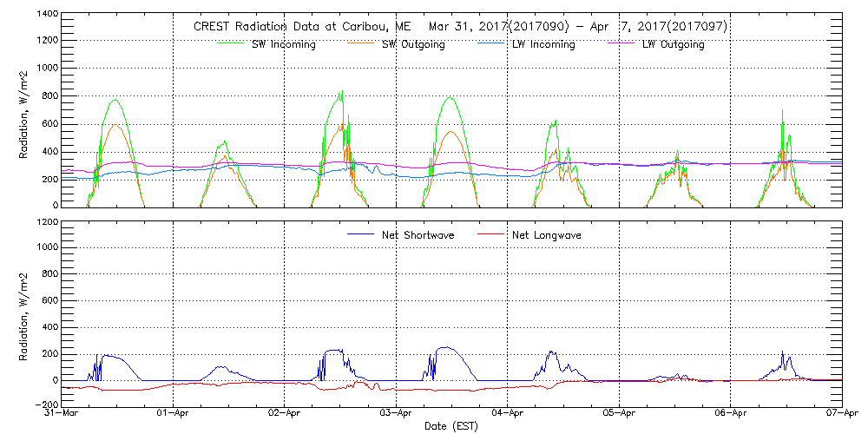The height and width of the screenshot is (434, 868).
Task: Click the 02-Apr date tick label
Action: coord(285,414)
